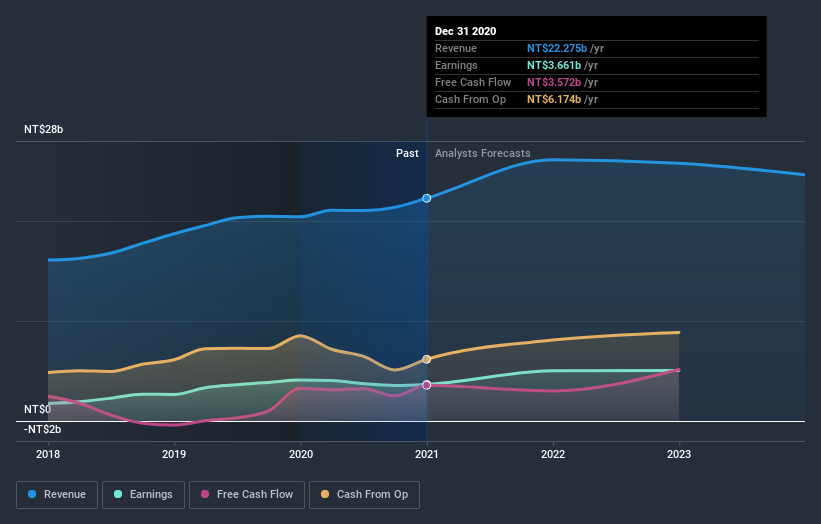Click the 2018 axis label
The width and height of the screenshot is (821, 524).
tap(48, 454)
